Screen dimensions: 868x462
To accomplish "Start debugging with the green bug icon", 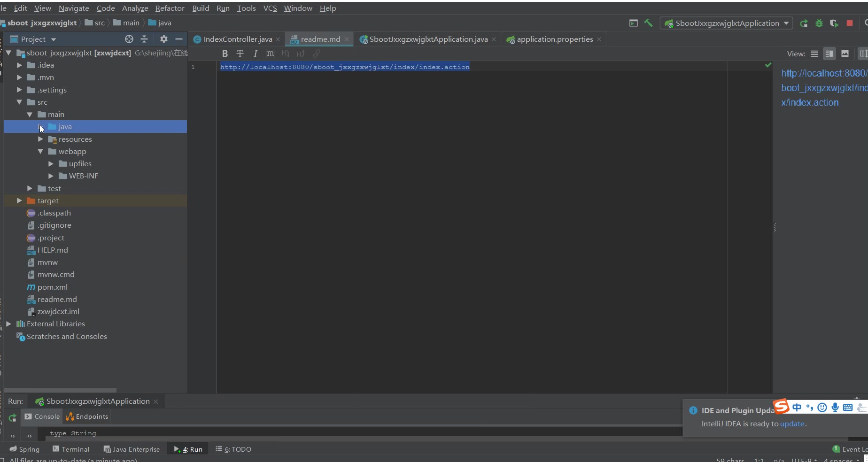I will click(x=819, y=23).
